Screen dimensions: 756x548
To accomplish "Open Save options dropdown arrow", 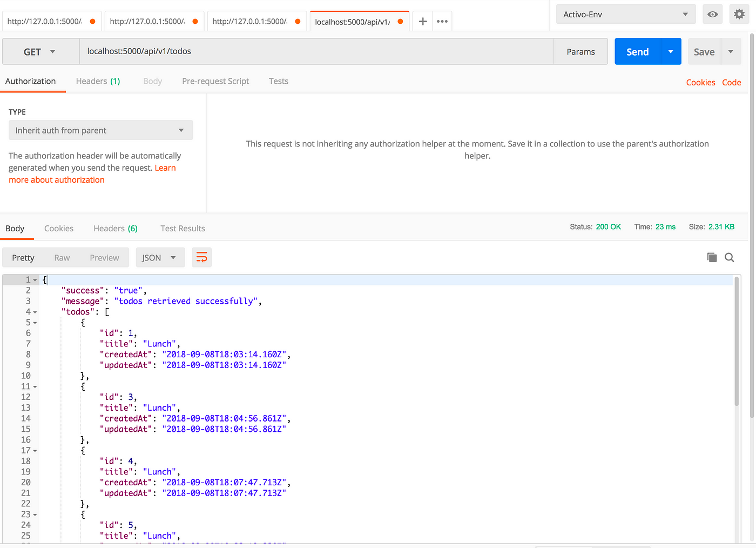I will pos(731,51).
